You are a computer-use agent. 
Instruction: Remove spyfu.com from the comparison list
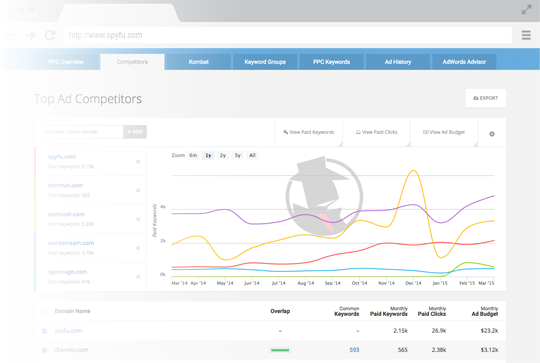[x=138, y=162]
